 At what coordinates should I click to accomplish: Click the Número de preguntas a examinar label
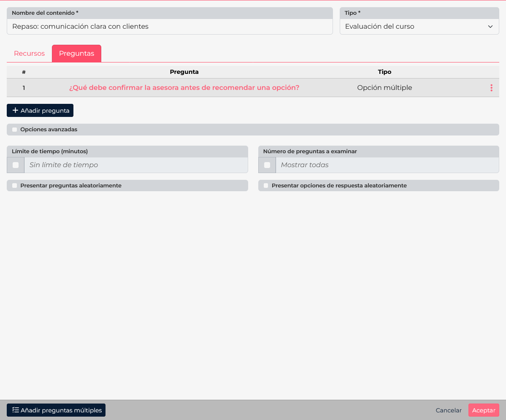tap(310, 152)
